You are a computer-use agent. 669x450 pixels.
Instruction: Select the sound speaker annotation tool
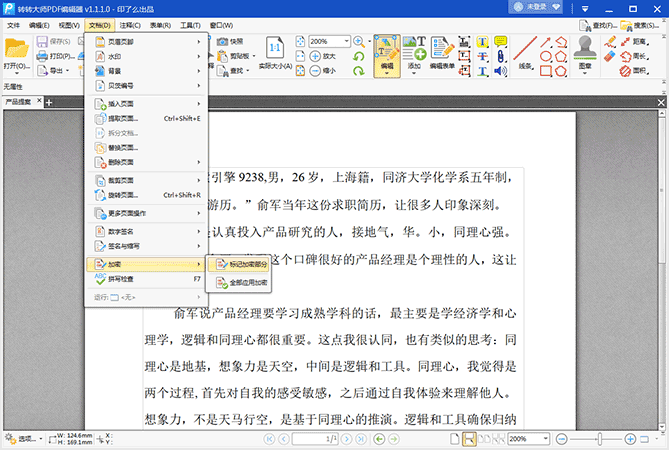click(500, 71)
